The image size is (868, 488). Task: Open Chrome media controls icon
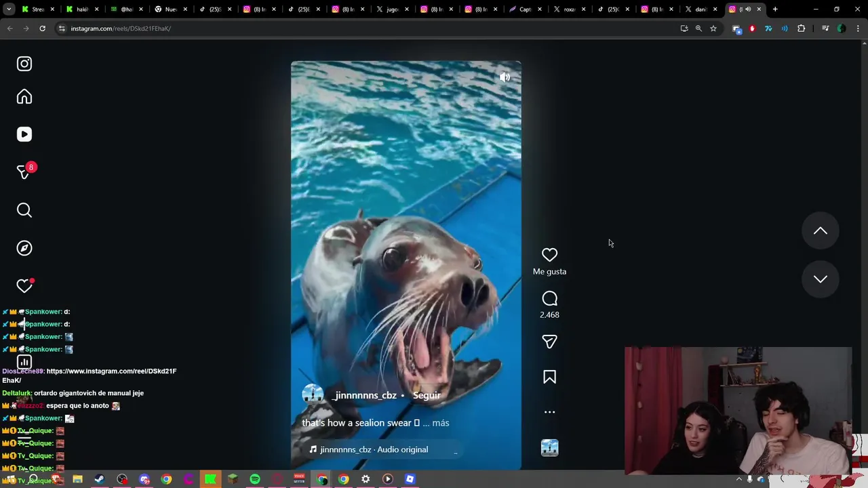(825, 28)
